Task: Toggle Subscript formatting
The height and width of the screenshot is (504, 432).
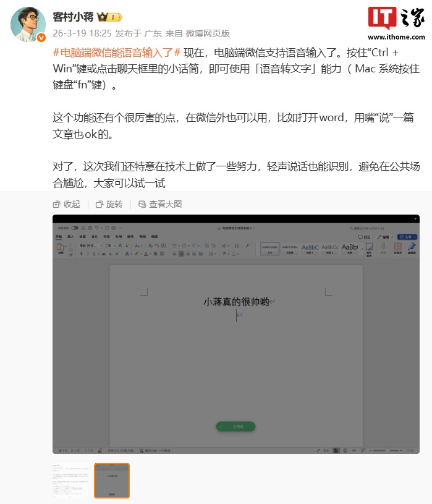Action: coord(111,254)
